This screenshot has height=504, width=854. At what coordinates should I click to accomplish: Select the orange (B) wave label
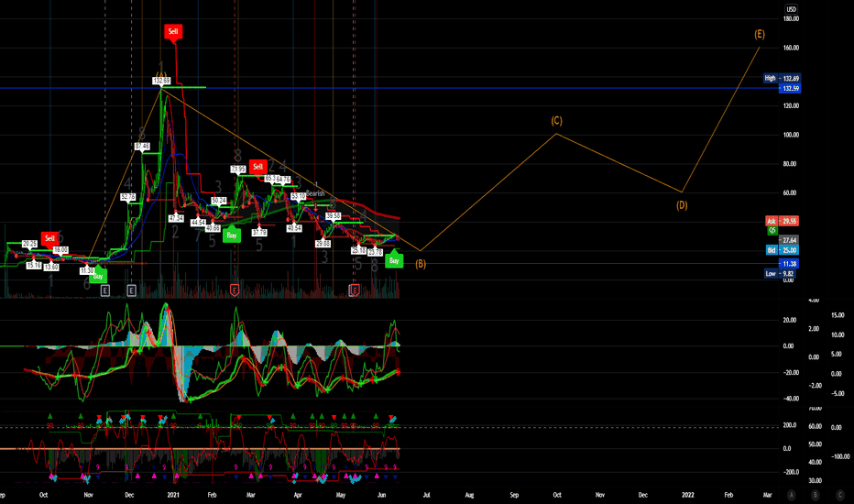[421, 264]
